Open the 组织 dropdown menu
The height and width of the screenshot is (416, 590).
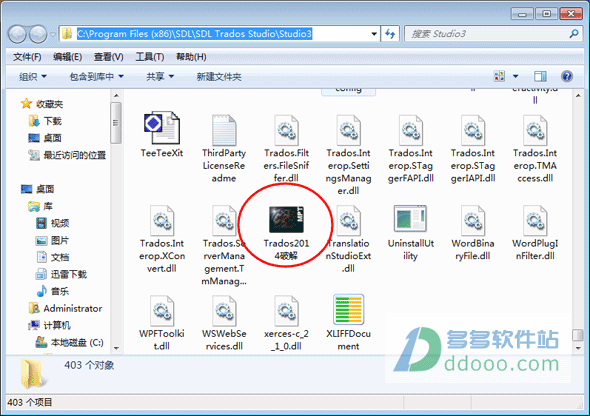(33, 77)
